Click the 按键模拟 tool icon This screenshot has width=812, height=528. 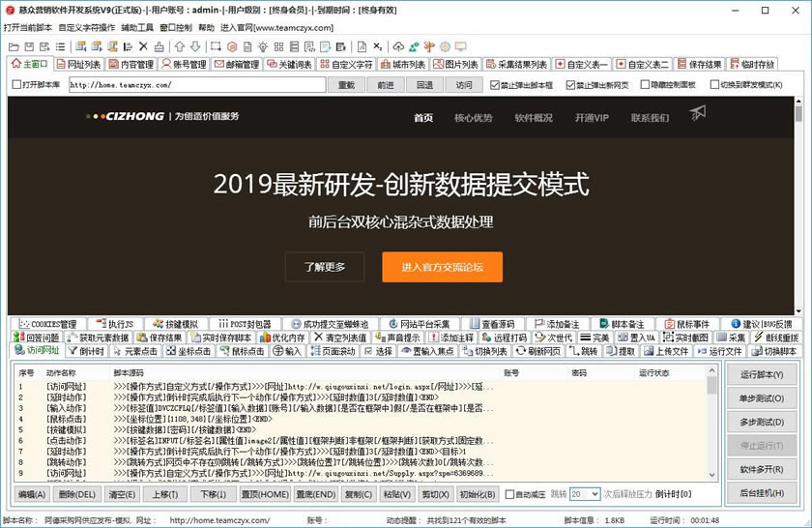click(x=175, y=324)
